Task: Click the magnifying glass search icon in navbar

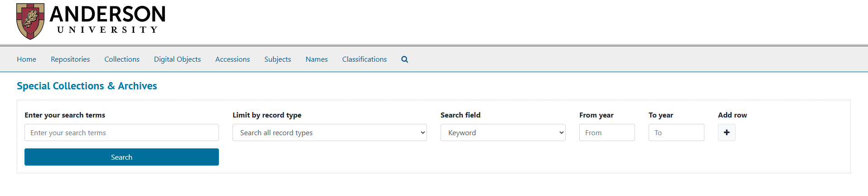Action: [405, 59]
